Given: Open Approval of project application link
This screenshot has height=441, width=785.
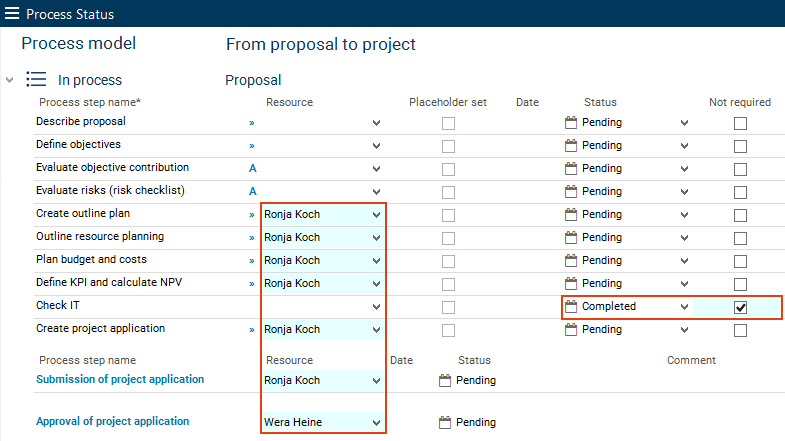Looking at the screenshot, I should tap(112, 422).
